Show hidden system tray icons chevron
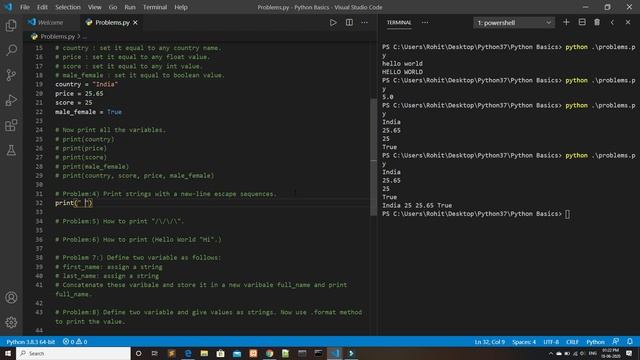The image size is (640, 360). (x=551, y=353)
